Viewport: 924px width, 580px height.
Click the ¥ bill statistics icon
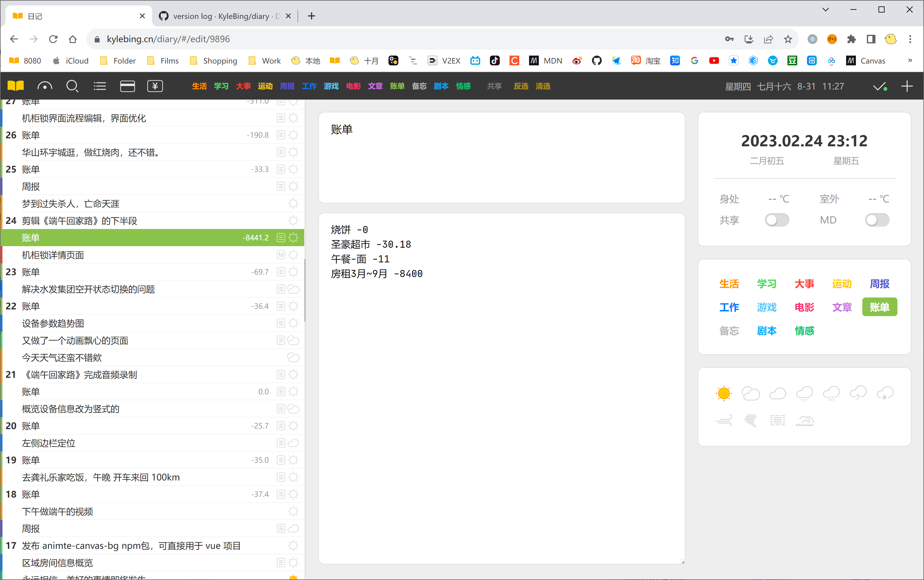click(x=155, y=86)
